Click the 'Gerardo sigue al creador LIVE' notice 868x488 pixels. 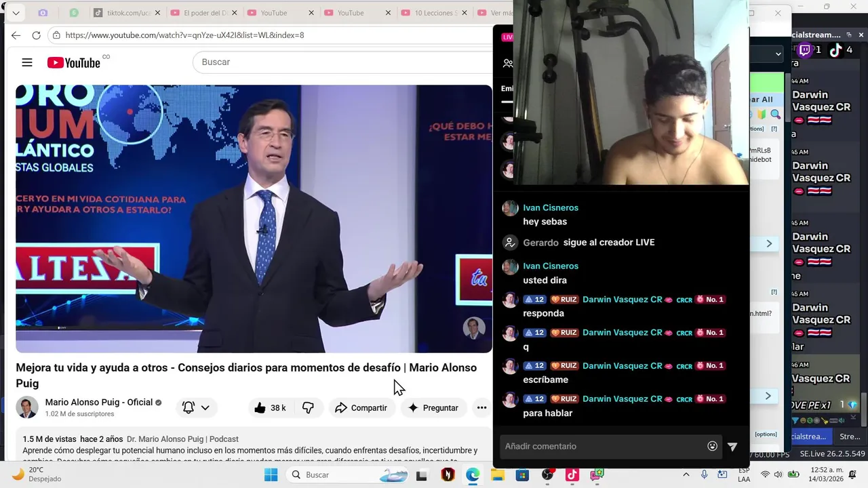(588, 243)
